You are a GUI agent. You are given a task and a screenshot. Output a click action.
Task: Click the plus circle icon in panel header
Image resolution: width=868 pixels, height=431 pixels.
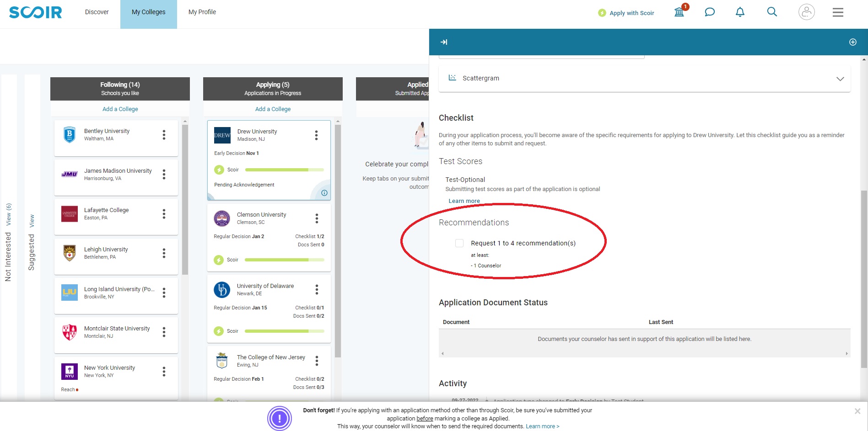pyautogui.click(x=853, y=42)
